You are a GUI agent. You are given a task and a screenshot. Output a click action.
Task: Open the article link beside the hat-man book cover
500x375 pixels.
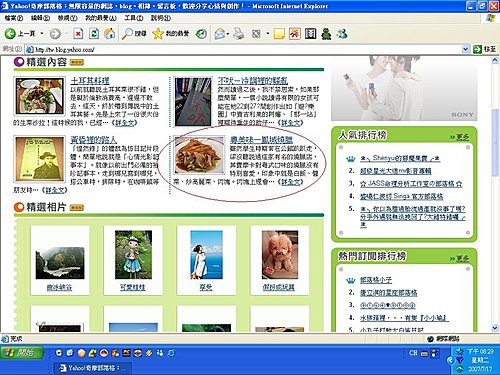[93, 140]
